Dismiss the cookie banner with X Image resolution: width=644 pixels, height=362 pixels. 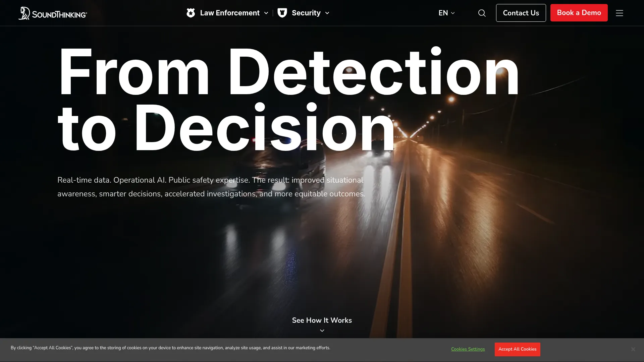click(633, 349)
